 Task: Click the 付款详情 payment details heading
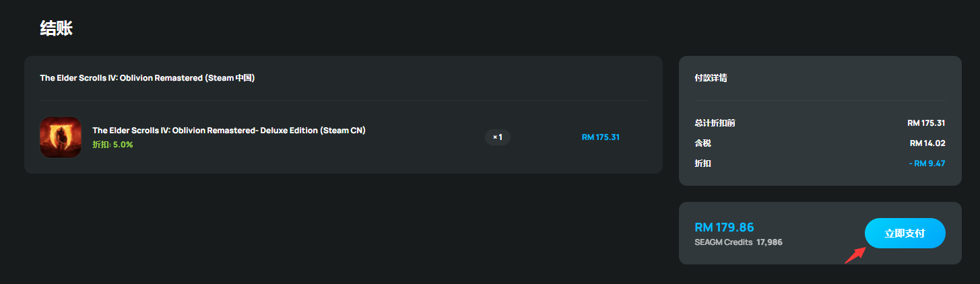[x=711, y=78]
